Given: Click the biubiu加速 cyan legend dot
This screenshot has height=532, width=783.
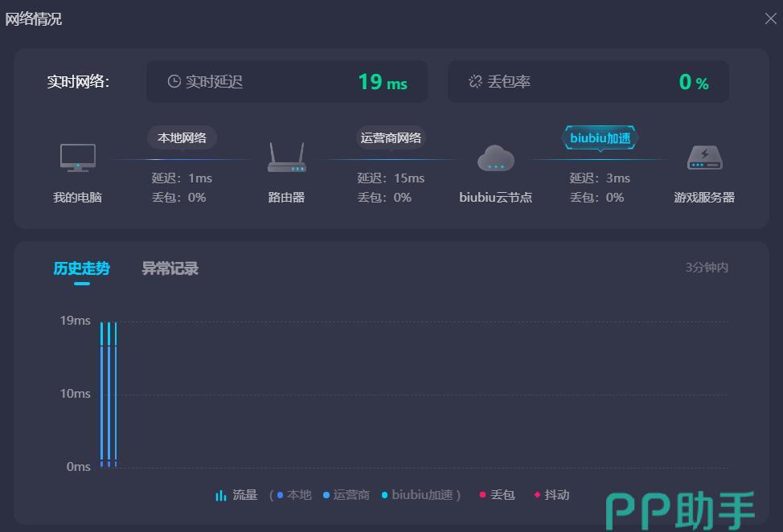Looking at the screenshot, I should [x=384, y=495].
